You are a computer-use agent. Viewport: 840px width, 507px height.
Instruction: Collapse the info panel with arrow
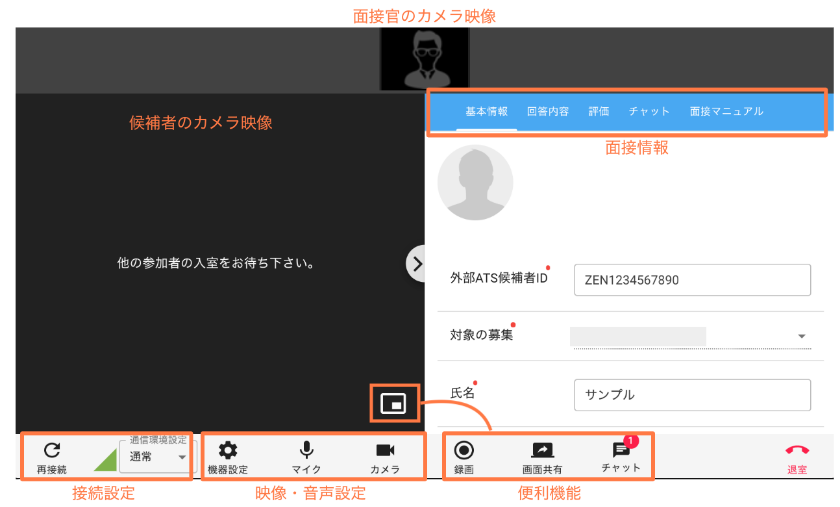(417, 263)
